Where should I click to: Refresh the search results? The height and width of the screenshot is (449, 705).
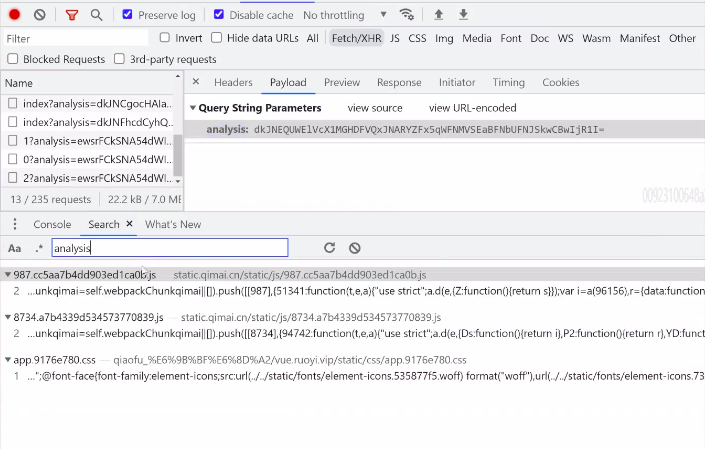pyautogui.click(x=330, y=248)
